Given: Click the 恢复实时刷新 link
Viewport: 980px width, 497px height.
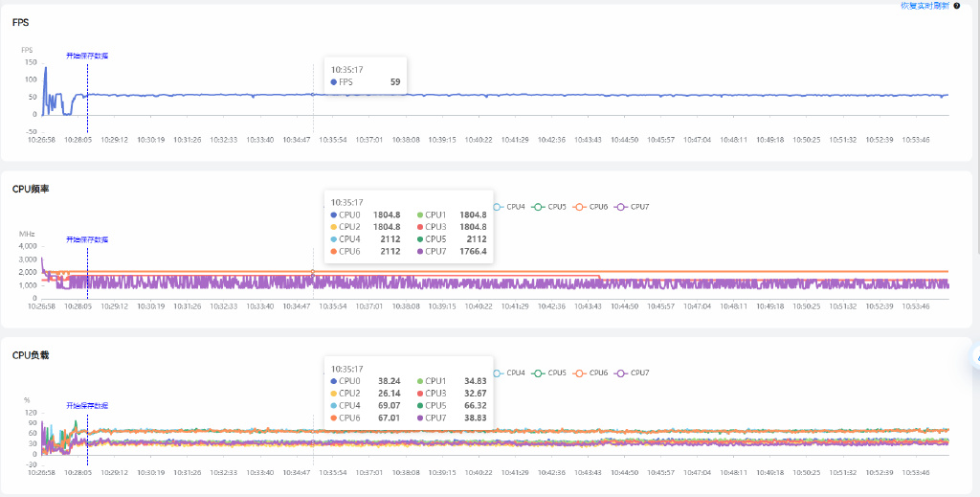Looking at the screenshot, I should (924, 6).
